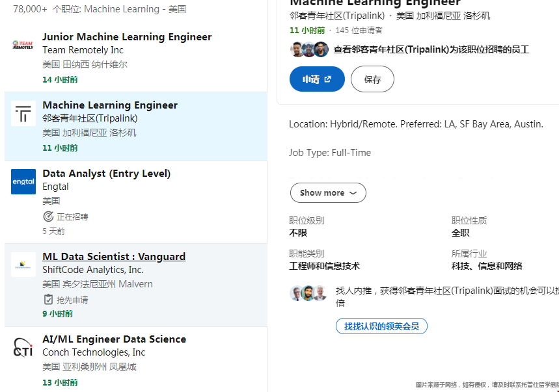Click 全职 employment type value
The height and width of the screenshot is (392, 559).
[460, 233]
